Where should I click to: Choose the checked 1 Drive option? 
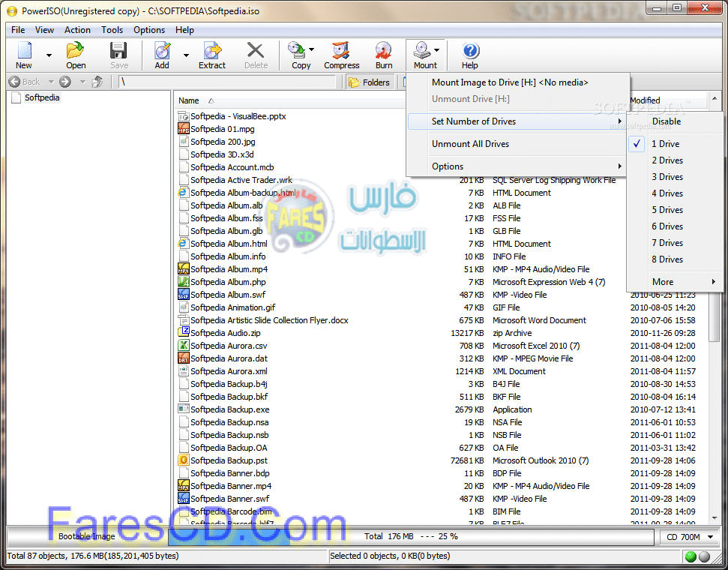point(675,144)
